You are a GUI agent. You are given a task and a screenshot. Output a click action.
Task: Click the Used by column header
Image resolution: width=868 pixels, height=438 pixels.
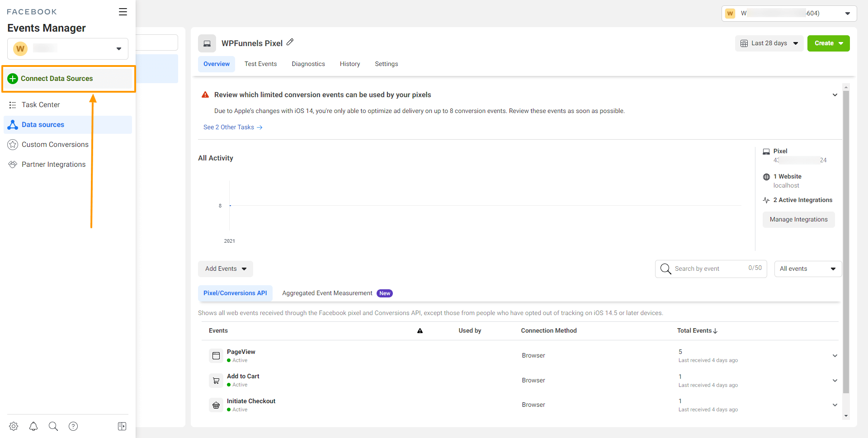[470, 331]
